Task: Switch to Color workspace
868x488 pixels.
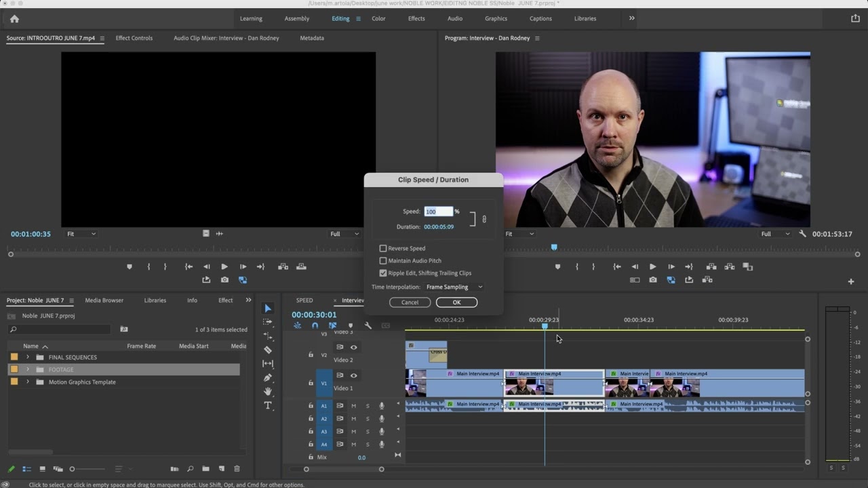Action: point(378,18)
